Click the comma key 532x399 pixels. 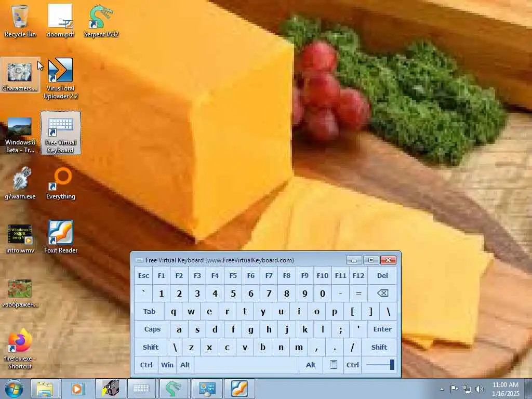coord(316,347)
